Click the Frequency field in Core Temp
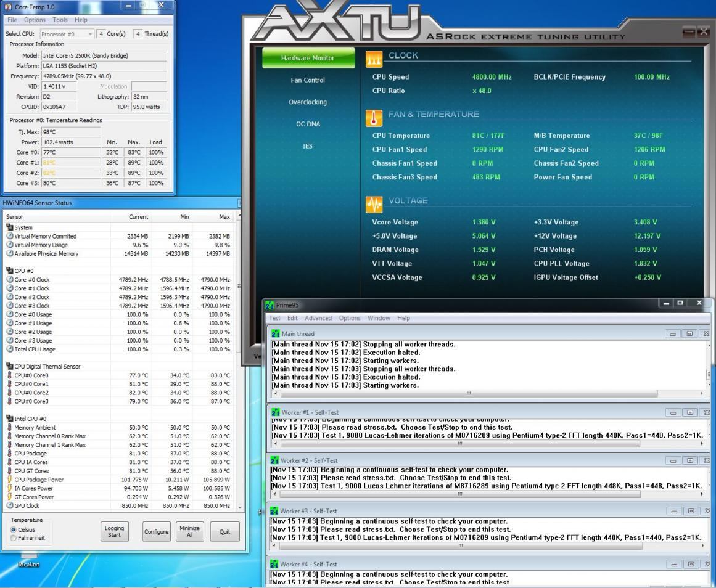716x588 pixels. [x=104, y=76]
